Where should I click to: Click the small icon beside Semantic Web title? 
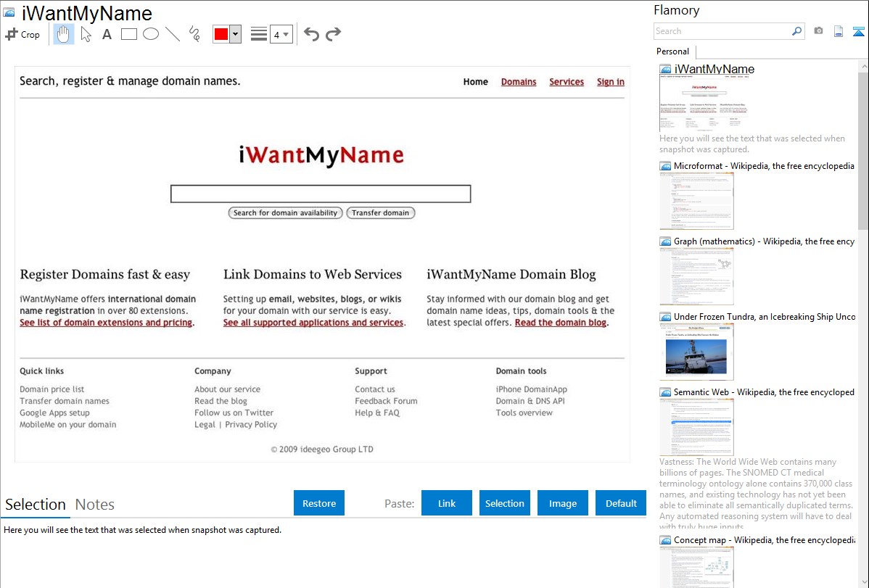[665, 392]
